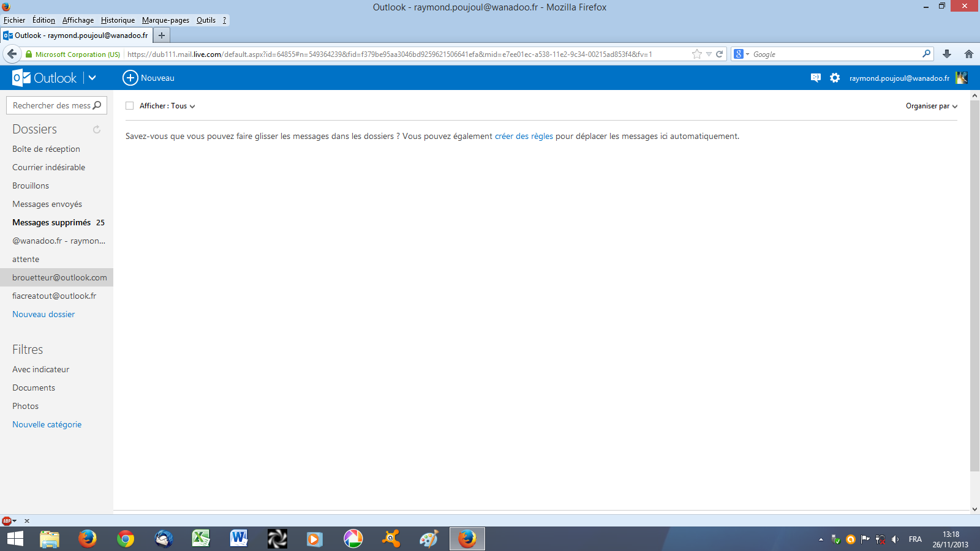Click the Google search magnifier icon
The image size is (980, 551).
click(x=926, y=54)
